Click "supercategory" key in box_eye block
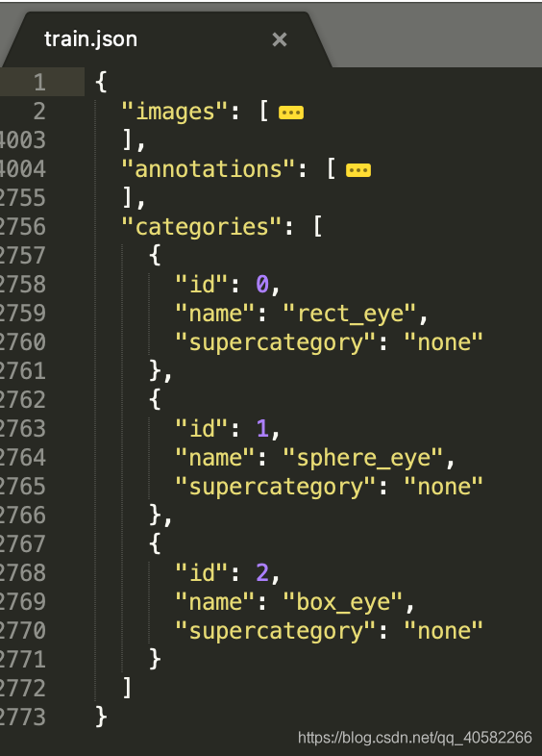The height and width of the screenshot is (756, 542). pos(275,631)
